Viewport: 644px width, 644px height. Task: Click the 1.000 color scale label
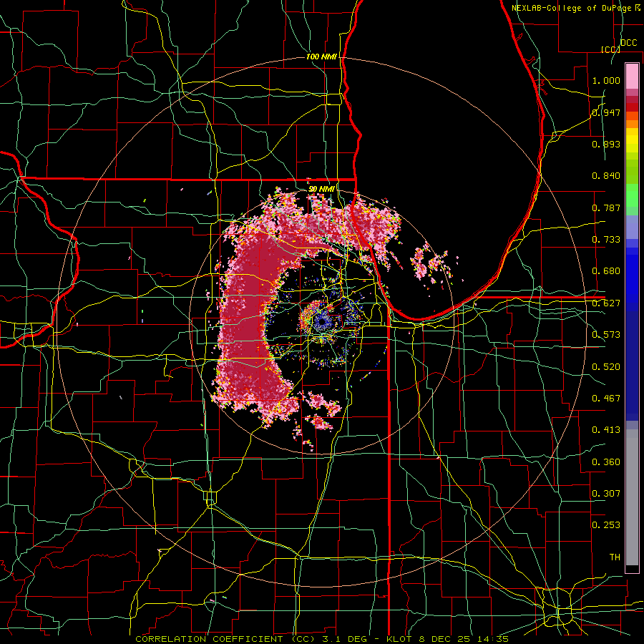click(606, 80)
